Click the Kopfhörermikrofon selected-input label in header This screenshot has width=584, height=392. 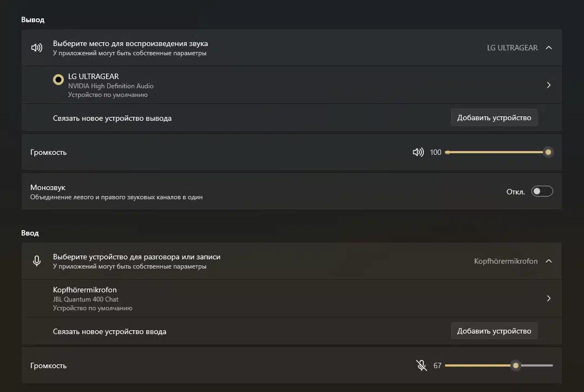pos(506,261)
